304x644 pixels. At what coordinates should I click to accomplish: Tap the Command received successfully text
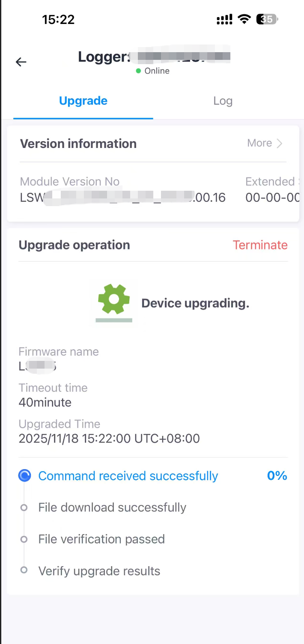click(x=128, y=476)
